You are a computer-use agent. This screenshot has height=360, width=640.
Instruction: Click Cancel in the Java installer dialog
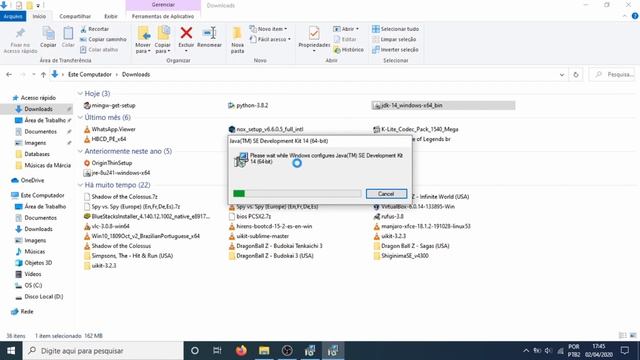point(386,194)
